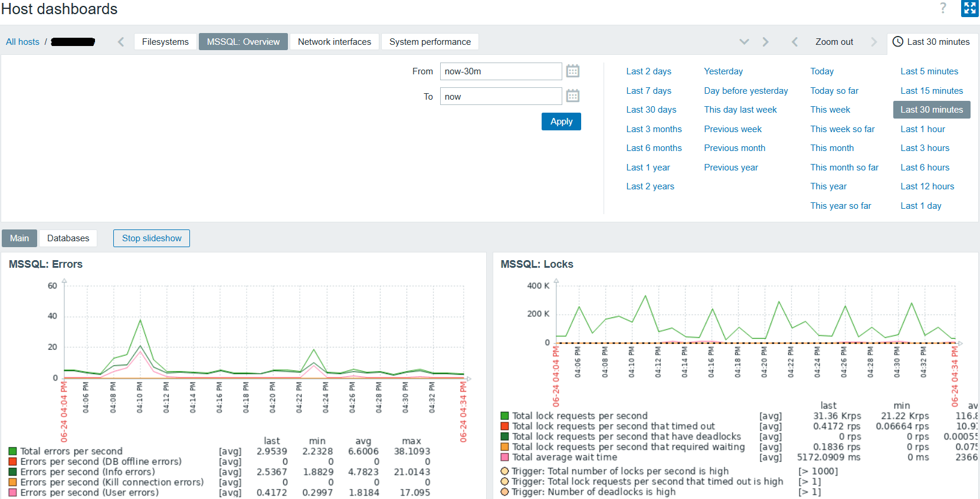Click the clock icon for Last 30 minutes

pos(897,42)
